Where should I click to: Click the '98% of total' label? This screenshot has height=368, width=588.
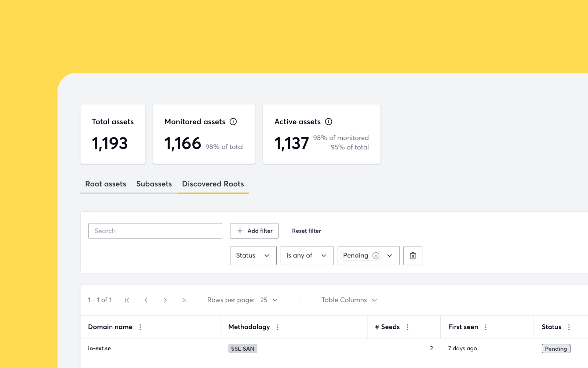pos(224,147)
